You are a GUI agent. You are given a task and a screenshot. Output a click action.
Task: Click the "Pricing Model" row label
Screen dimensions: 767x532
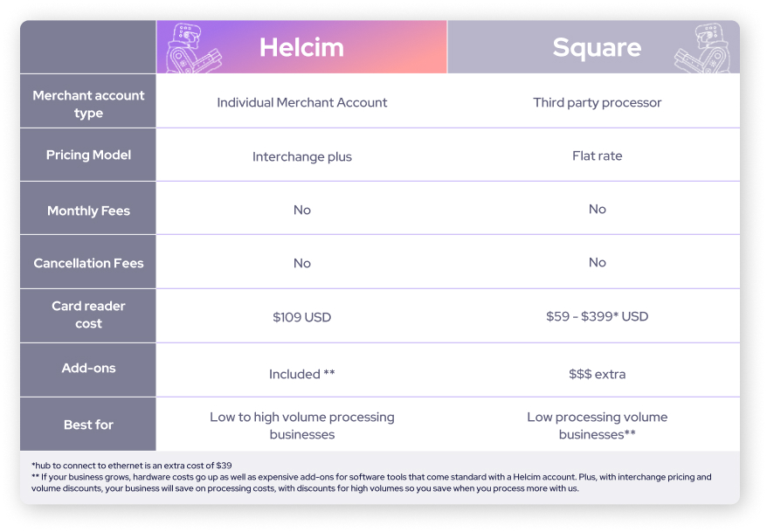click(x=88, y=155)
